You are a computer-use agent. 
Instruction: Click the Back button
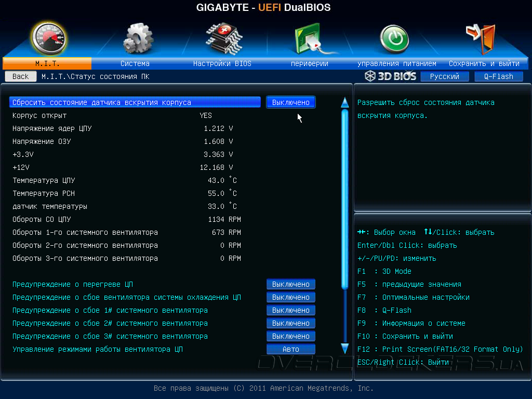coord(21,76)
